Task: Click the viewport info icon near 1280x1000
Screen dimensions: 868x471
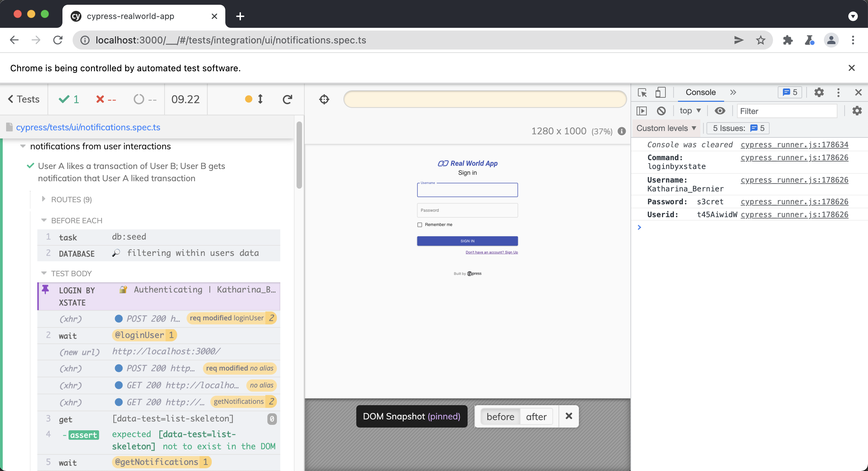Action: 621,131
